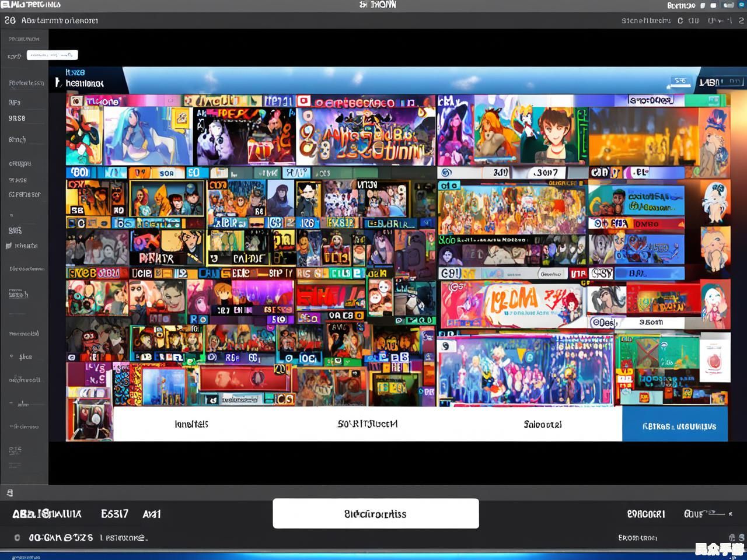
Task: Click the flag icon in the left sidebar
Action: pyautogui.click(x=9, y=246)
